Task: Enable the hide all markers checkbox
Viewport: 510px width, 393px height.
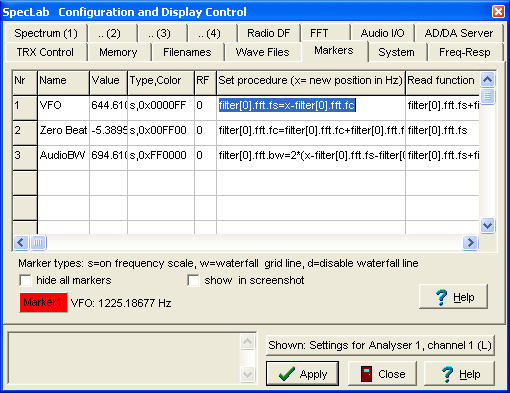Action: point(25,280)
